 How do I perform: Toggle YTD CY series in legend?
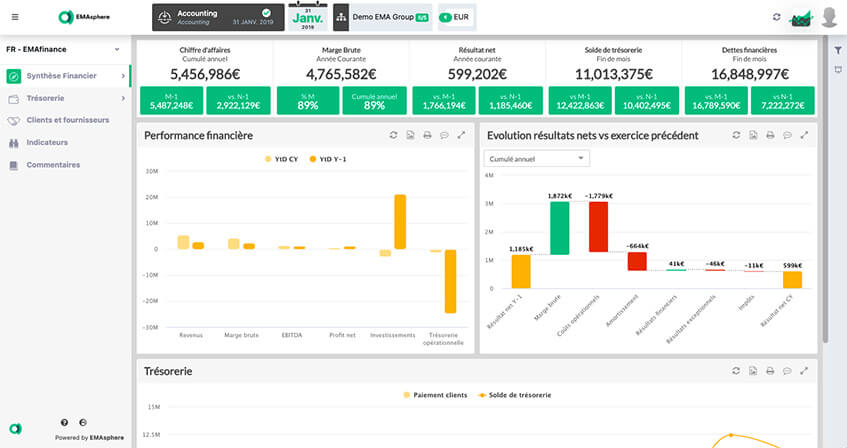coord(282,159)
